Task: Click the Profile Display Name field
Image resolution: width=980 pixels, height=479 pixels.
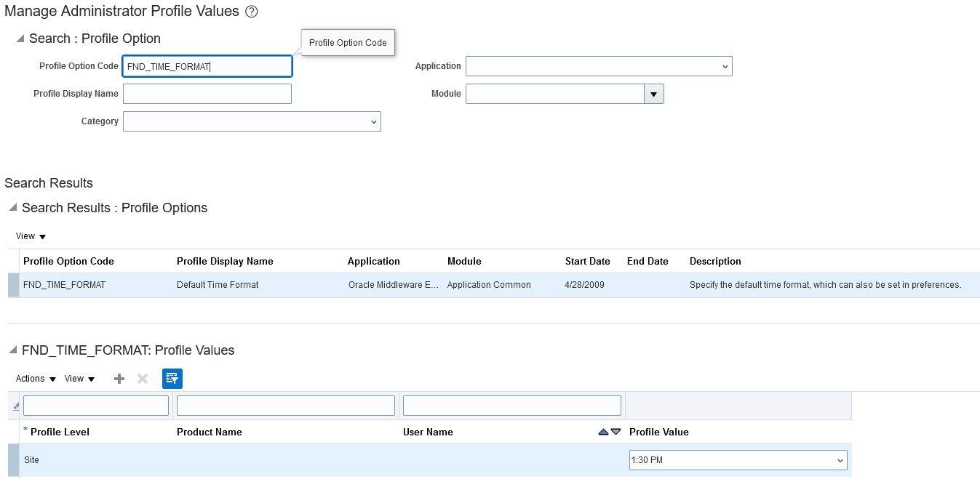Action: pyautogui.click(x=207, y=94)
